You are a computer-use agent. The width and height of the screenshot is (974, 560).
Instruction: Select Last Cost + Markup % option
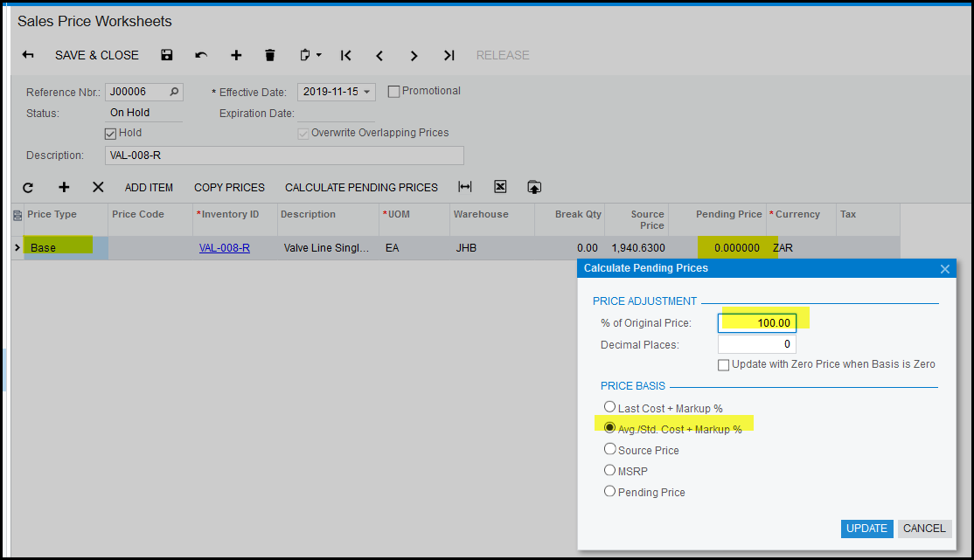(610, 407)
